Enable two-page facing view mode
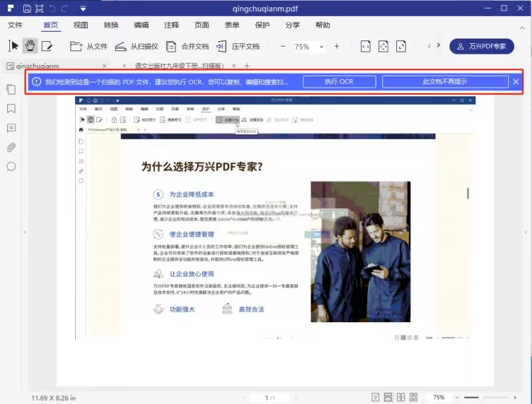Viewport: 532px width, 404px height. tap(402, 397)
